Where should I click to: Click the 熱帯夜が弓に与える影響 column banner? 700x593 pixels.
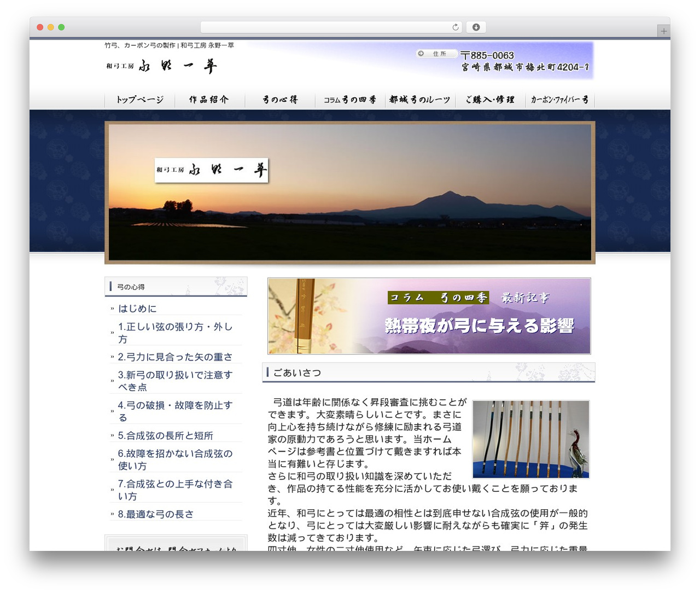429,316
